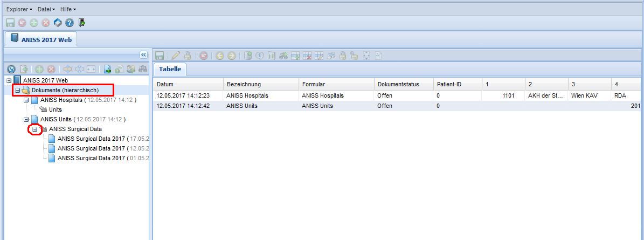644x240 pixels.
Task: Open the Explorer dropdown menu
Action: [x=19, y=9]
